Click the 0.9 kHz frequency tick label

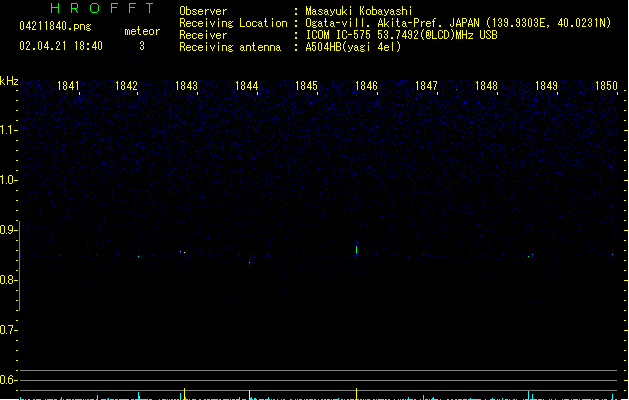pos(7,230)
